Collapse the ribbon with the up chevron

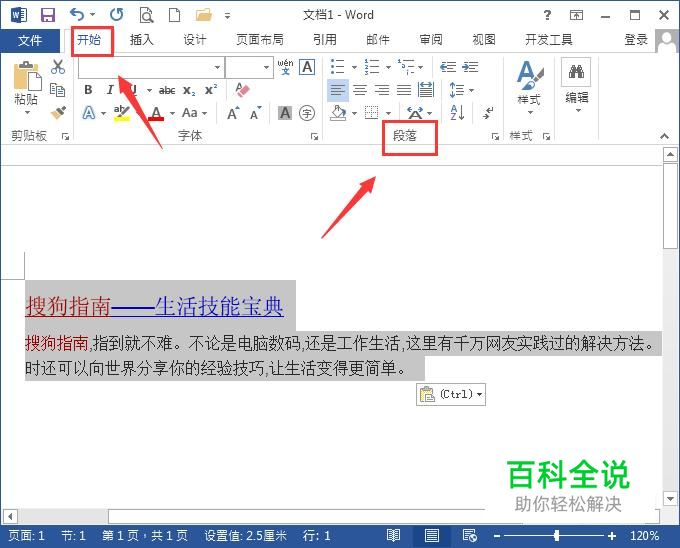[x=664, y=136]
